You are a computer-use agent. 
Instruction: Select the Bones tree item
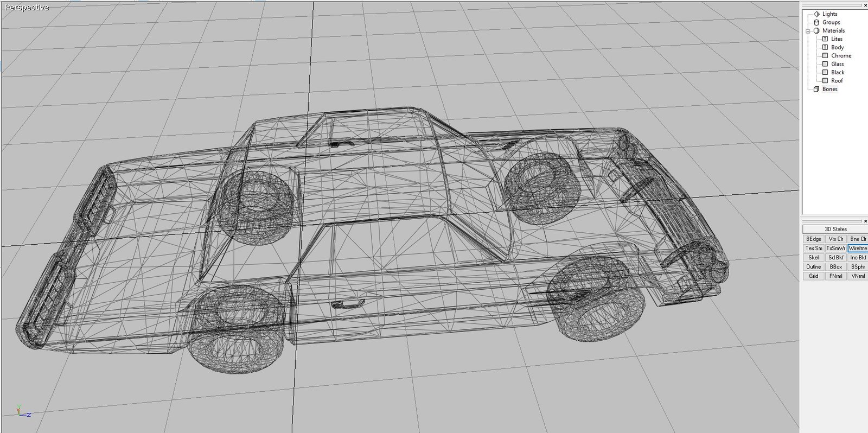coord(829,89)
